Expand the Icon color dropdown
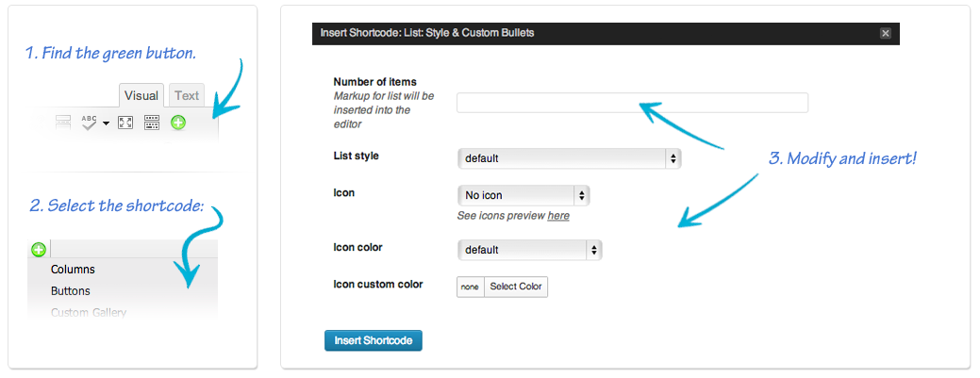Screen dimensions: 980x378 pyautogui.click(x=530, y=250)
